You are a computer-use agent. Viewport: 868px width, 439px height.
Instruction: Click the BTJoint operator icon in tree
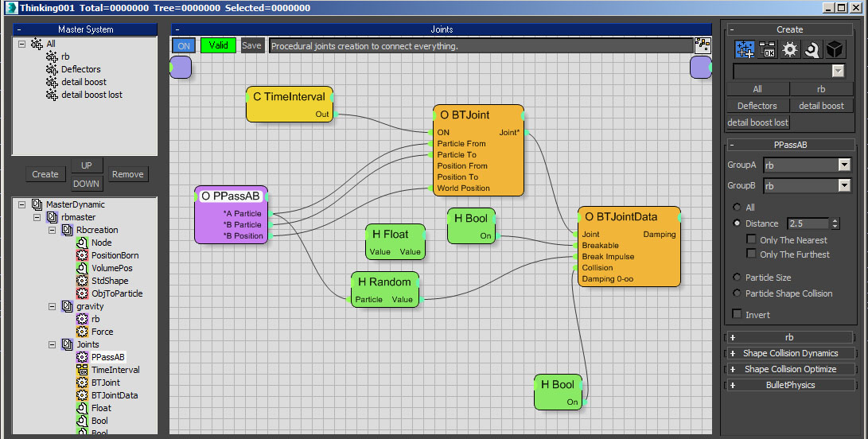pyautogui.click(x=82, y=383)
